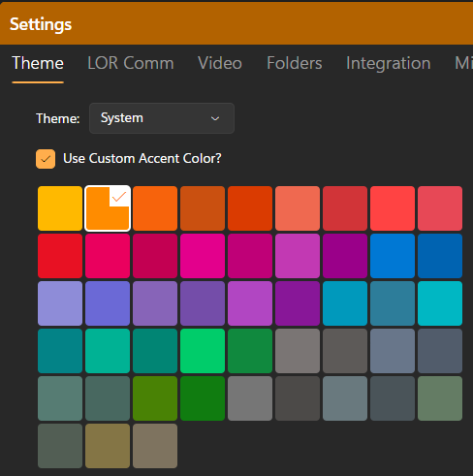The image size is (473, 476).
Task: Click the Theme: field label
Action: click(x=58, y=118)
